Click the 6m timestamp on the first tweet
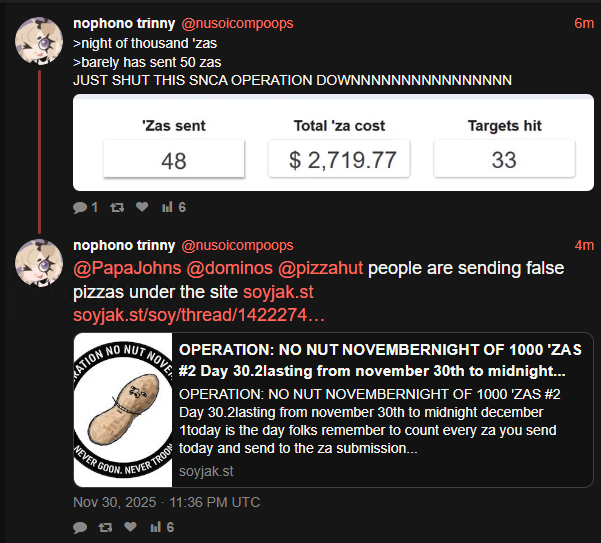Image resolution: width=601 pixels, height=543 pixels. [x=584, y=23]
